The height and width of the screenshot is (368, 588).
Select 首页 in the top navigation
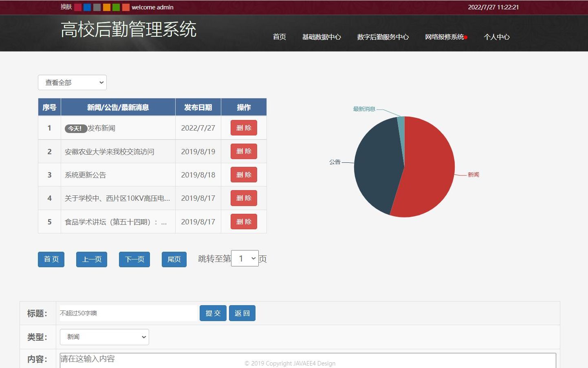tap(280, 37)
